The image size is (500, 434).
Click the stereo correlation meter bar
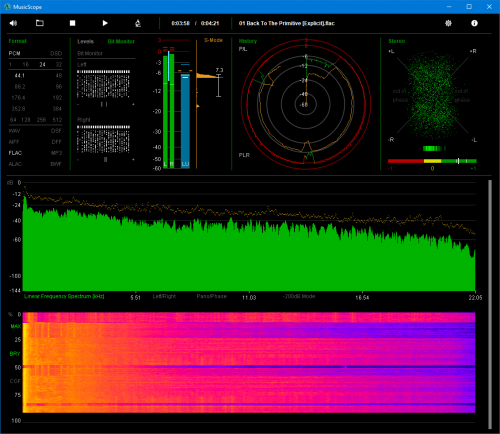432,161
